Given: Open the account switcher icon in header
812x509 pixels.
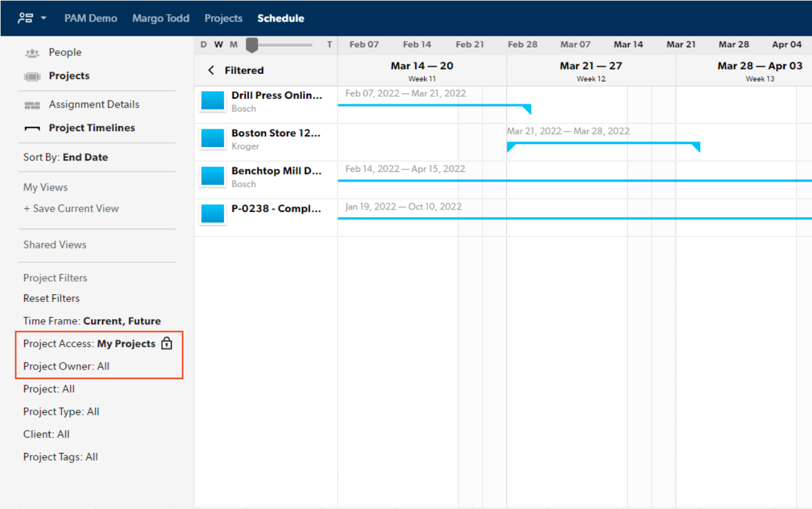Looking at the screenshot, I should point(26,18).
